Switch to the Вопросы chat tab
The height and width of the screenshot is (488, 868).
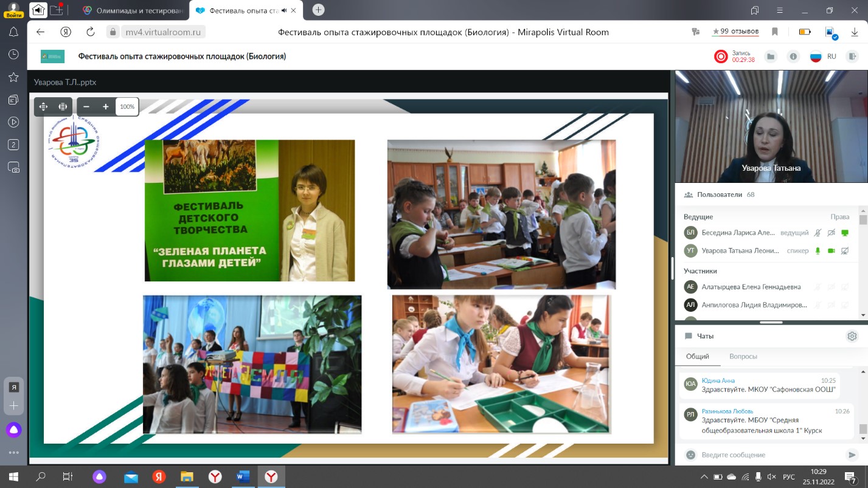(743, 357)
